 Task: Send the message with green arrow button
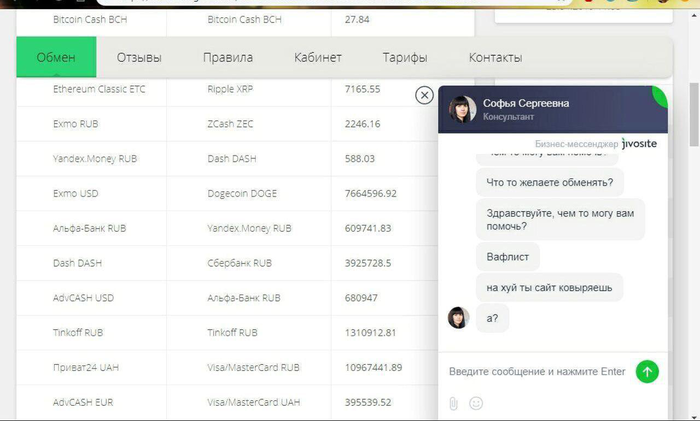point(647,372)
